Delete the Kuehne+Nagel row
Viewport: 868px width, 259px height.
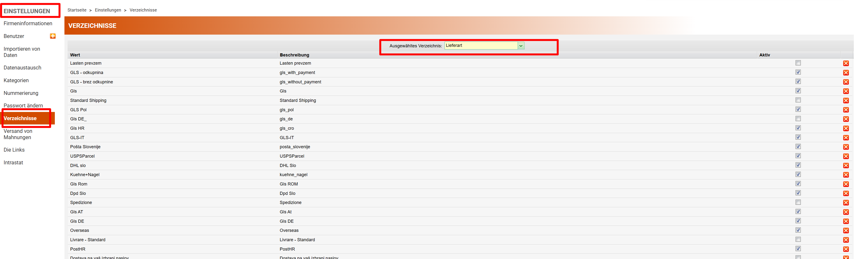[846, 175]
